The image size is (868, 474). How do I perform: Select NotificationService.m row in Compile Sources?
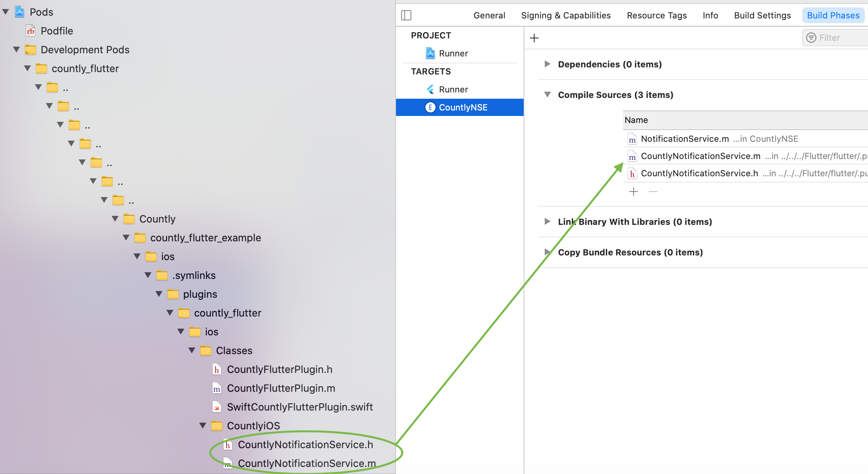746,139
